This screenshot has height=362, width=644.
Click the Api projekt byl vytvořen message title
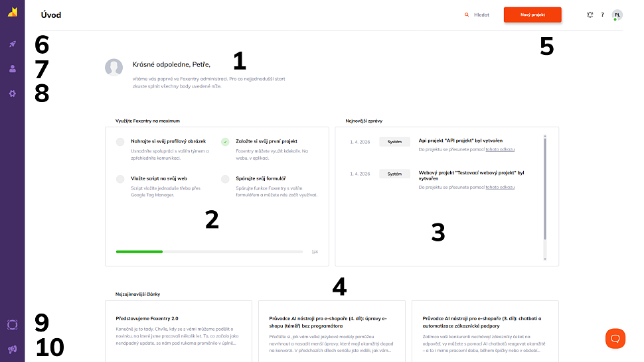(x=460, y=141)
